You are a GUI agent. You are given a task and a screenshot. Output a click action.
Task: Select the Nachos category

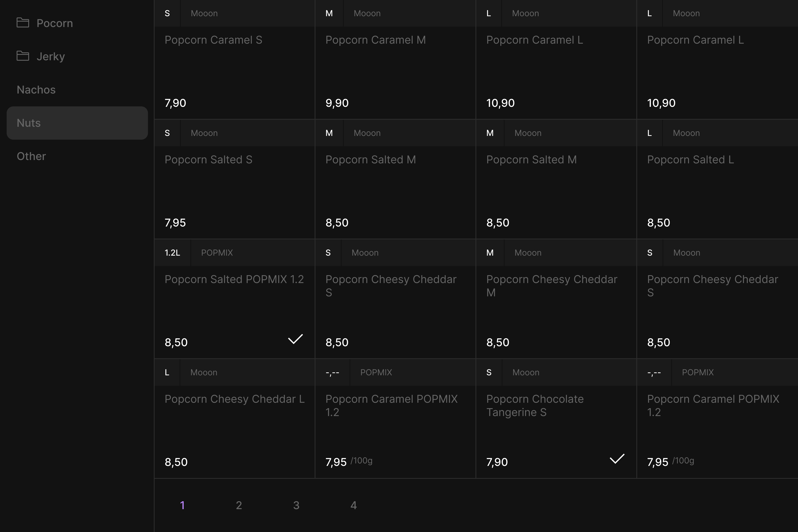click(x=36, y=90)
